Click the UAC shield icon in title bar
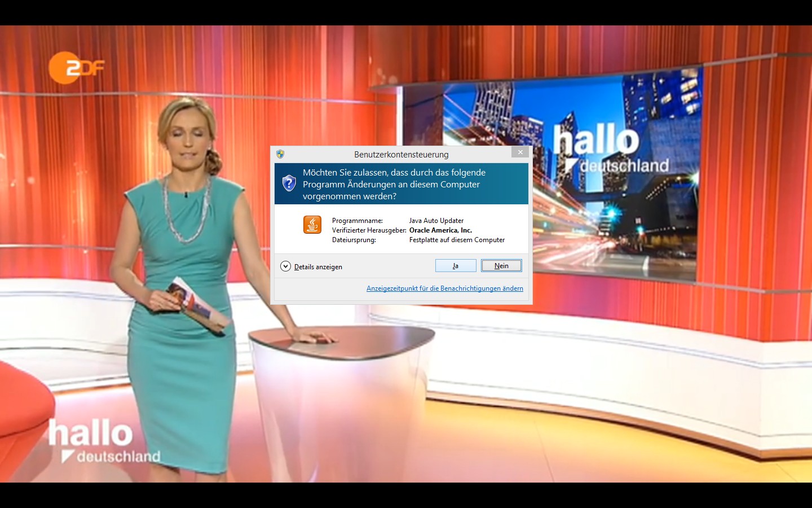The width and height of the screenshot is (812, 508). click(x=280, y=154)
